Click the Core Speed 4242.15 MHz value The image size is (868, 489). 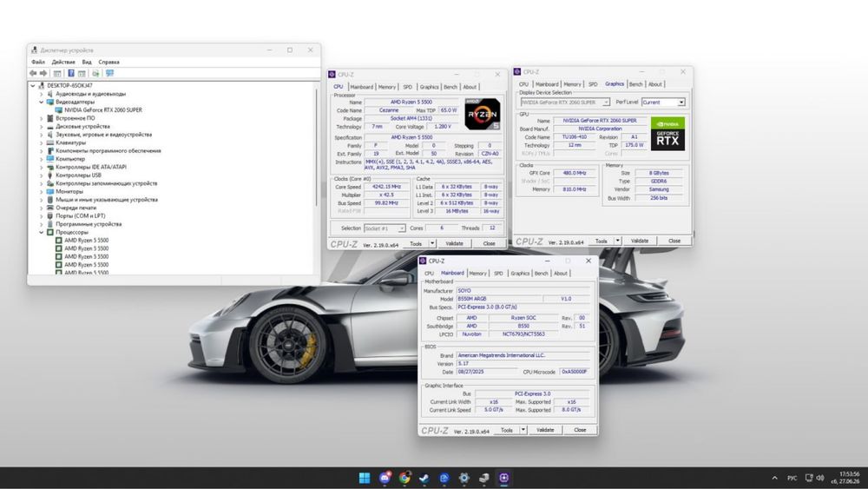click(386, 187)
